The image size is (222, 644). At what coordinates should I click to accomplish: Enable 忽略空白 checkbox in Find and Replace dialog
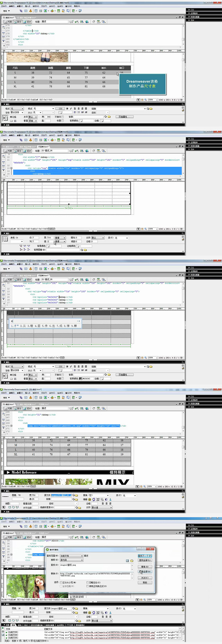[87, 582]
